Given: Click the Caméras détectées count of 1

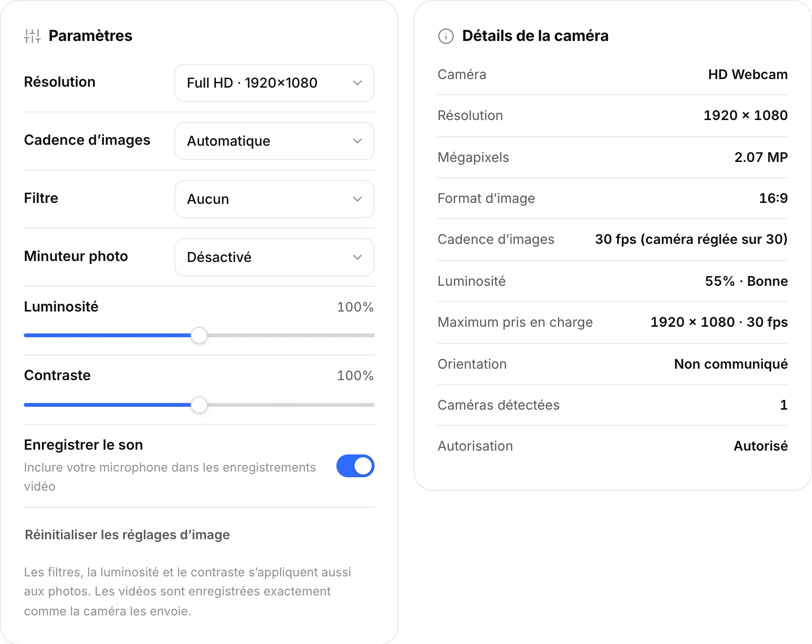Looking at the screenshot, I should (783, 405).
